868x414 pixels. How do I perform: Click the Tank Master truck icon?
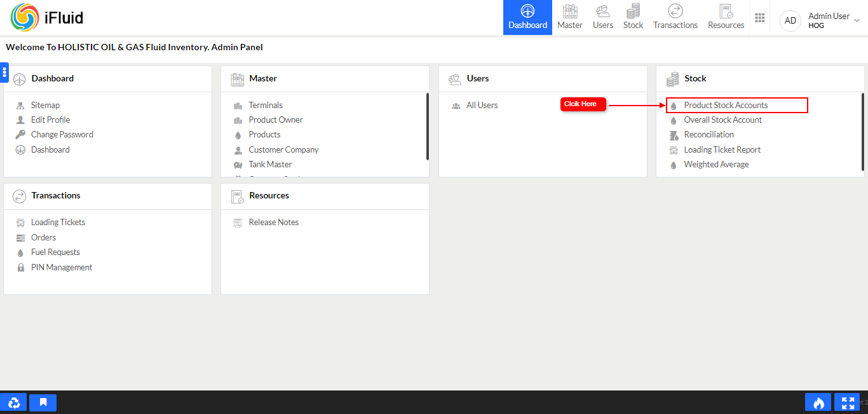point(238,165)
